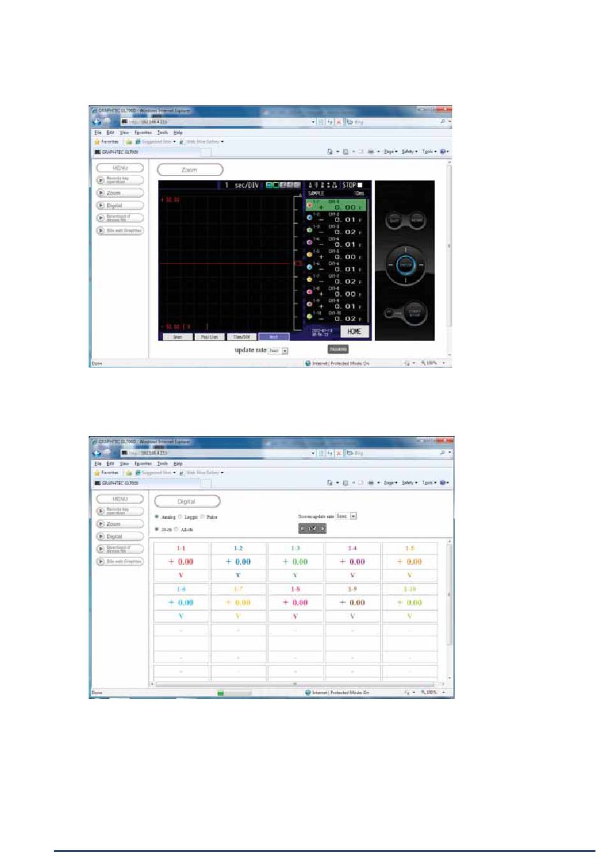Image resolution: width=606 pixels, height=868 pixels.
Task: Click the left arrow of the CH selector
Action: pos(302,528)
